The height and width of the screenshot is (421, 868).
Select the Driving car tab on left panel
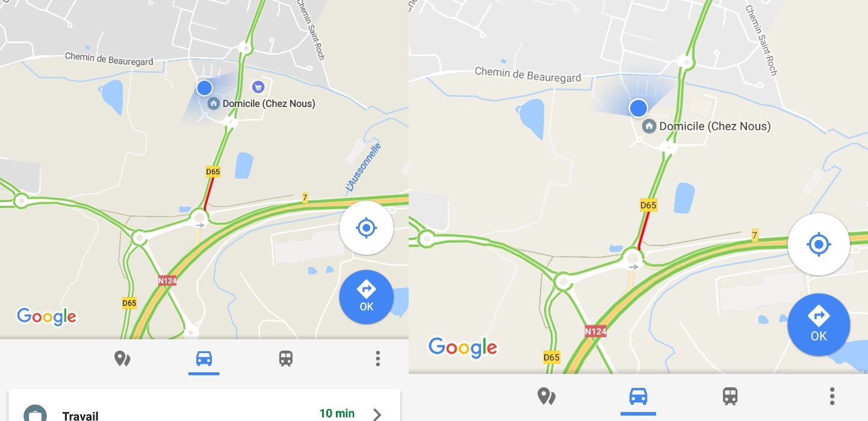pos(204,359)
